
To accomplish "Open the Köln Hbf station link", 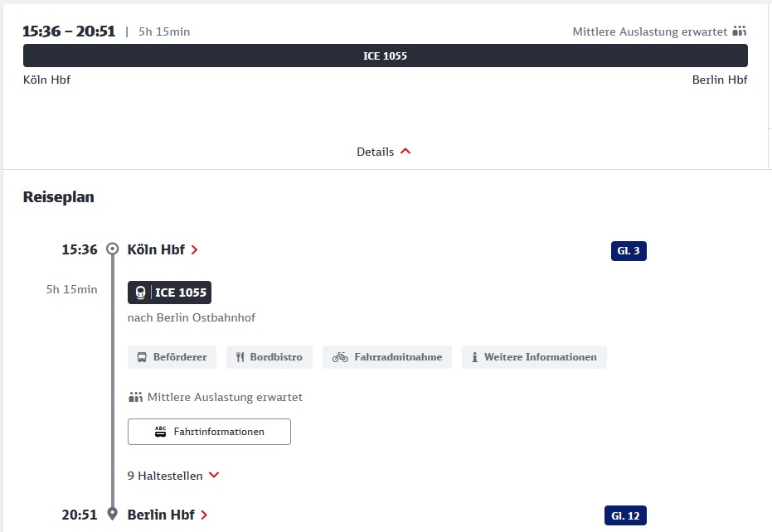I will point(163,249).
